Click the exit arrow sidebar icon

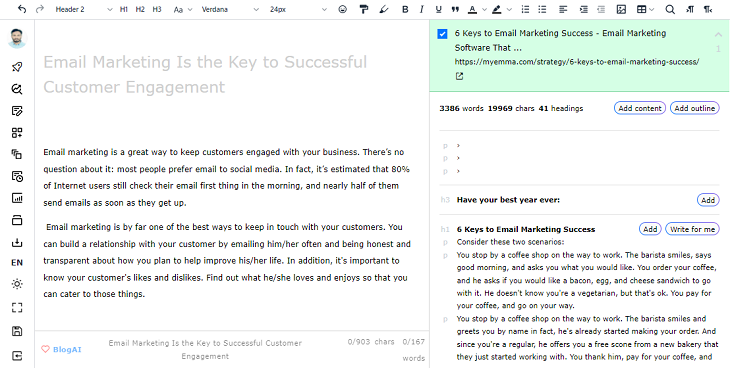17,356
